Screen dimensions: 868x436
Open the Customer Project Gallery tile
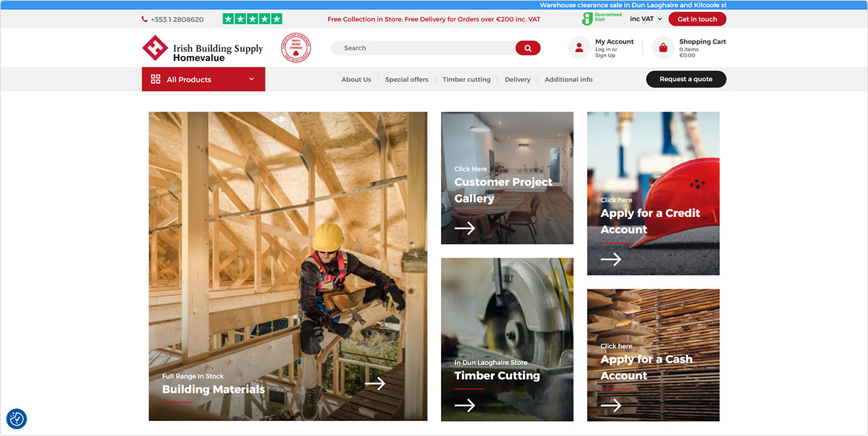[507, 178]
